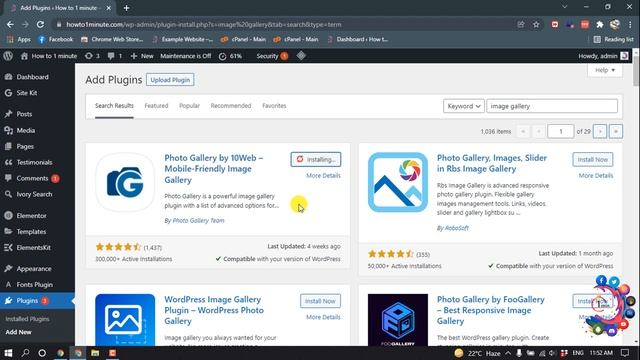
Task: Toggle Maintenance is Off in admin bar
Action: click(x=186, y=56)
